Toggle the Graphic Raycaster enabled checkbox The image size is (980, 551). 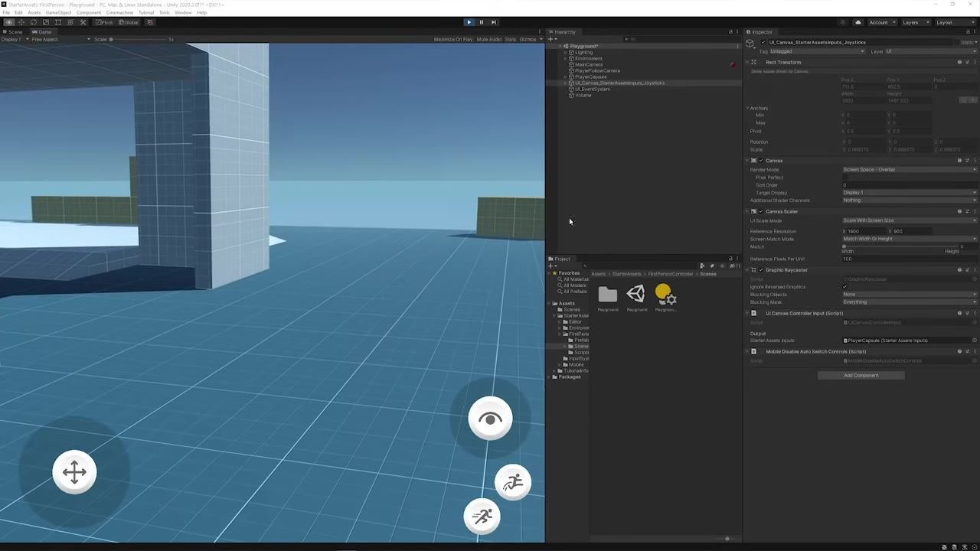tap(761, 270)
